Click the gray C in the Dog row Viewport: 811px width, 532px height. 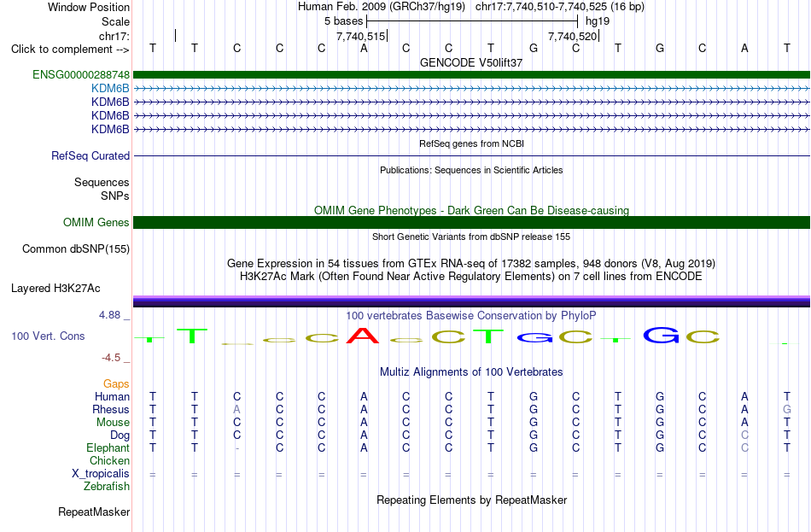click(x=744, y=436)
